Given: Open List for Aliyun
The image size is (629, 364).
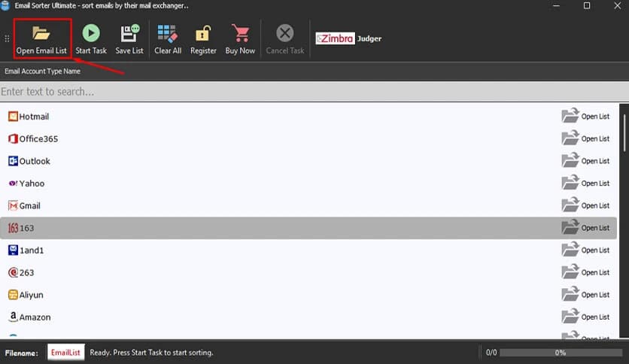Looking at the screenshot, I should [585, 294].
